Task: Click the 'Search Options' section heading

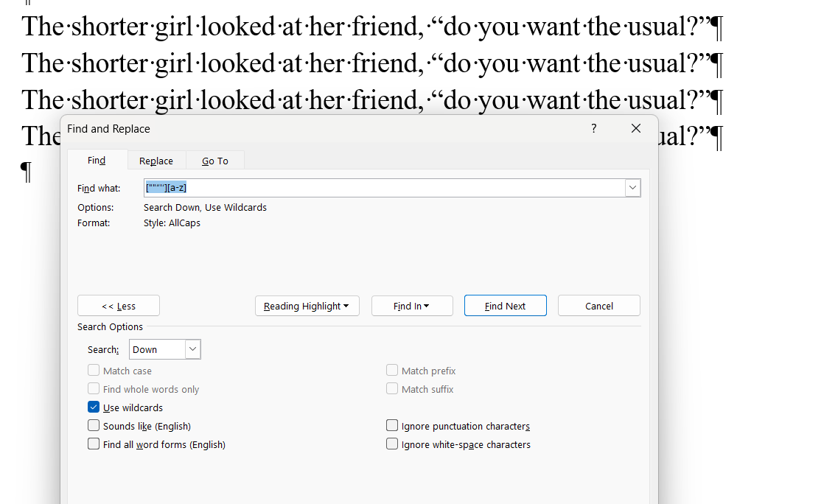Action: [x=110, y=326]
